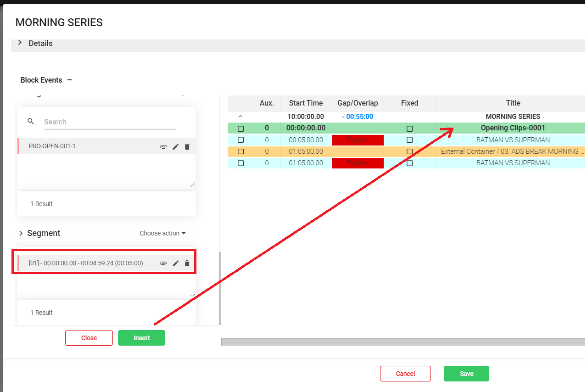This screenshot has width=587, height=392.
Task: Expand the Details section
Action: point(20,43)
